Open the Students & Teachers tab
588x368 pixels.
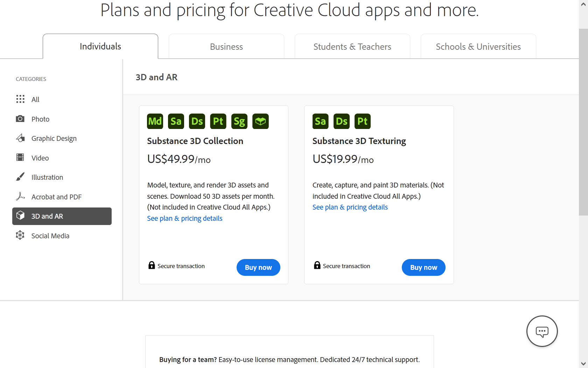pos(352,46)
